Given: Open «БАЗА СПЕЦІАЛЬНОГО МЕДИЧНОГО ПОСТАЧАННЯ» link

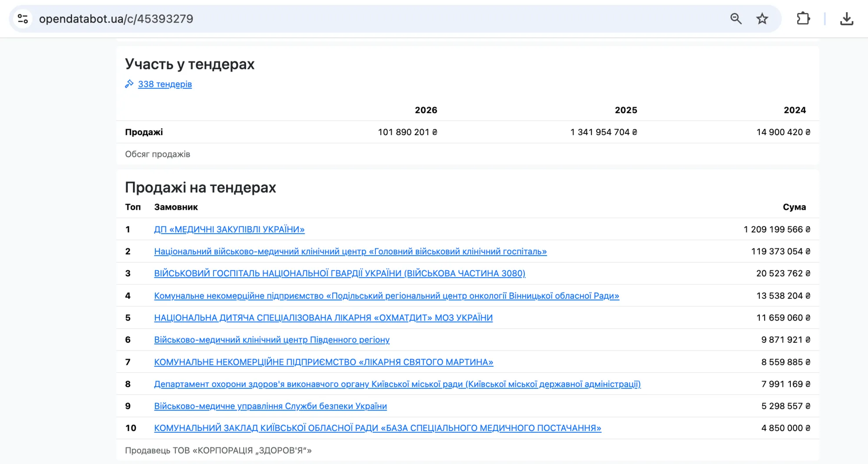Looking at the screenshot, I should 378,428.
